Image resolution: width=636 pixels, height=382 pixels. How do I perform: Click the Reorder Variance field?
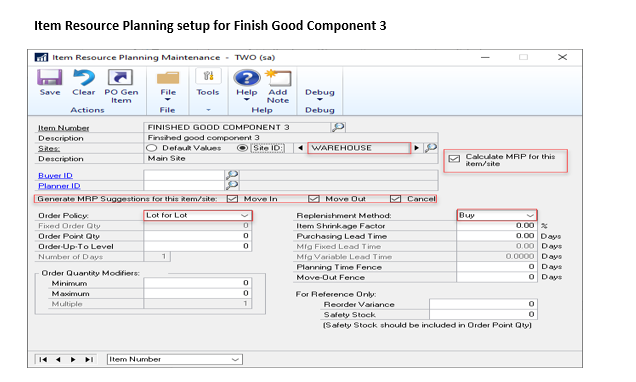coord(483,304)
